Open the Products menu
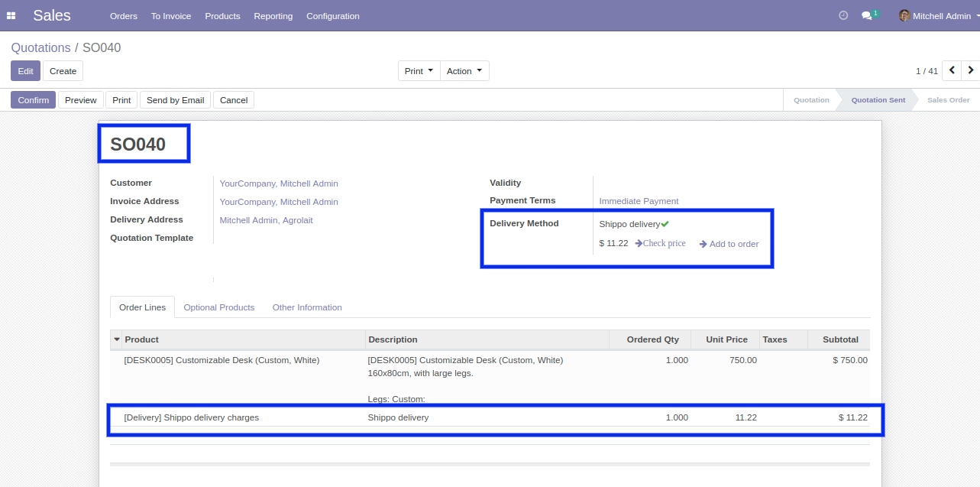This screenshot has height=487, width=980. (222, 16)
